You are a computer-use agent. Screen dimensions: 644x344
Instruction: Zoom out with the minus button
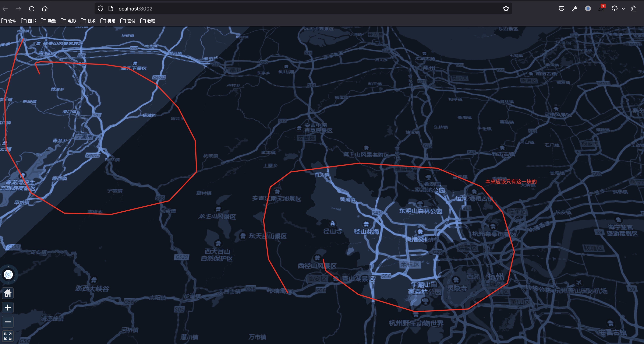pyautogui.click(x=8, y=322)
